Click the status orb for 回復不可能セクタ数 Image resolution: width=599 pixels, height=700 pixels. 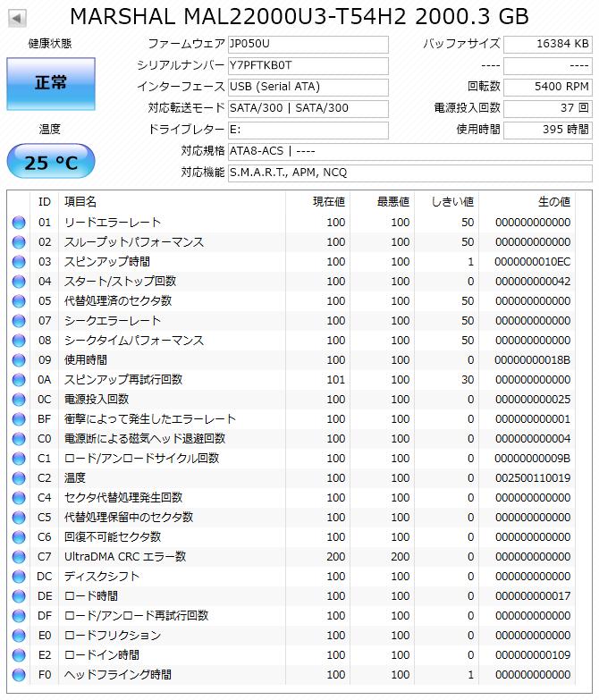pyautogui.click(x=18, y=537)
